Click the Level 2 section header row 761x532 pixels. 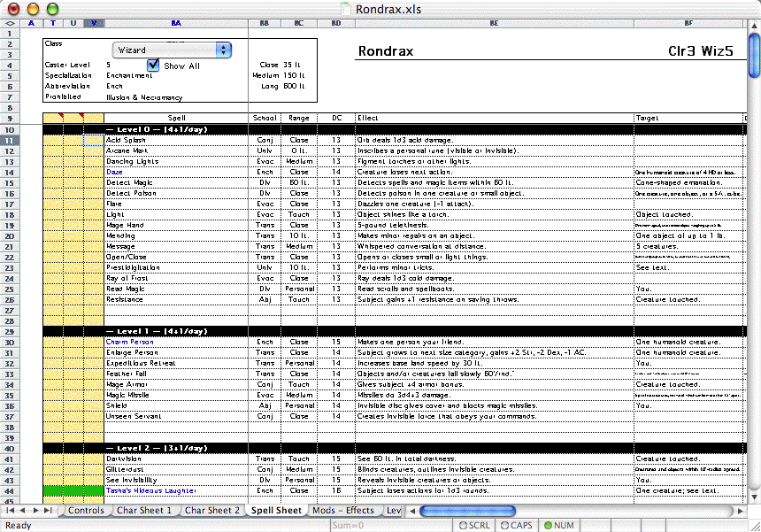click(x=393, y=449)
